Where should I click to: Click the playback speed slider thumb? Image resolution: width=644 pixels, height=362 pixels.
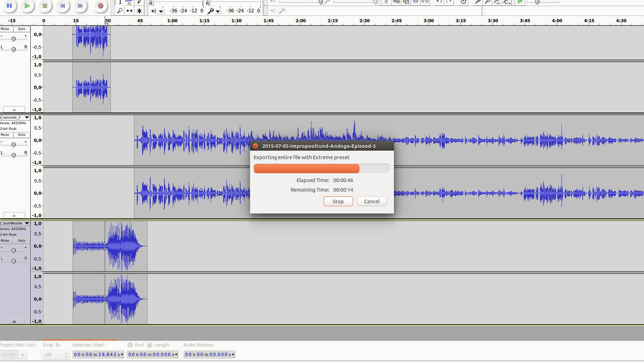point(537,2)
